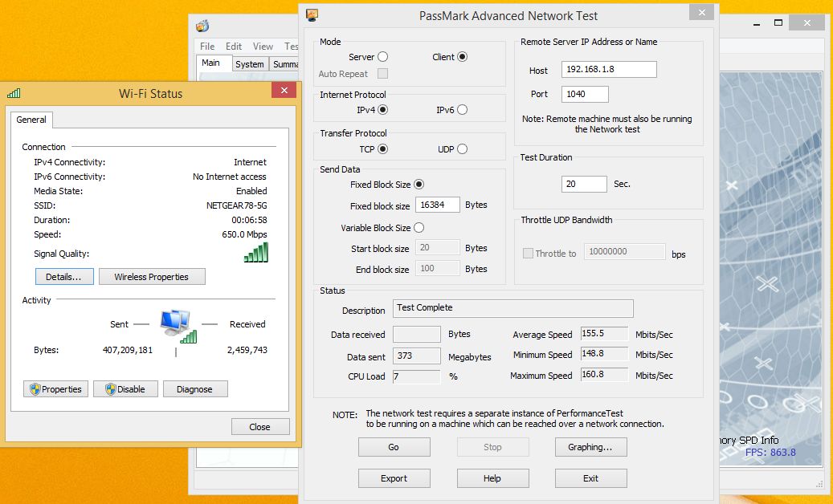The image size is (833, 504).
Task: Open the Graphing window
Action: coord(590,447)
